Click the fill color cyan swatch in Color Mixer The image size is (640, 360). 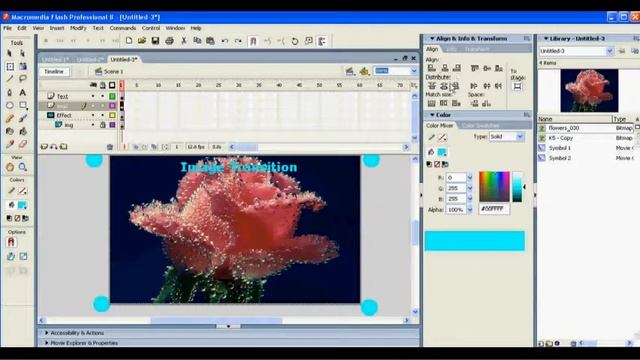tap(442, 152)
